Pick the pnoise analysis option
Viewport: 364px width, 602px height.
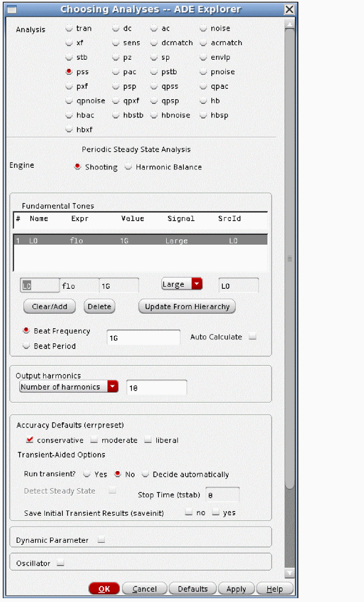click(x=204, y=71)
